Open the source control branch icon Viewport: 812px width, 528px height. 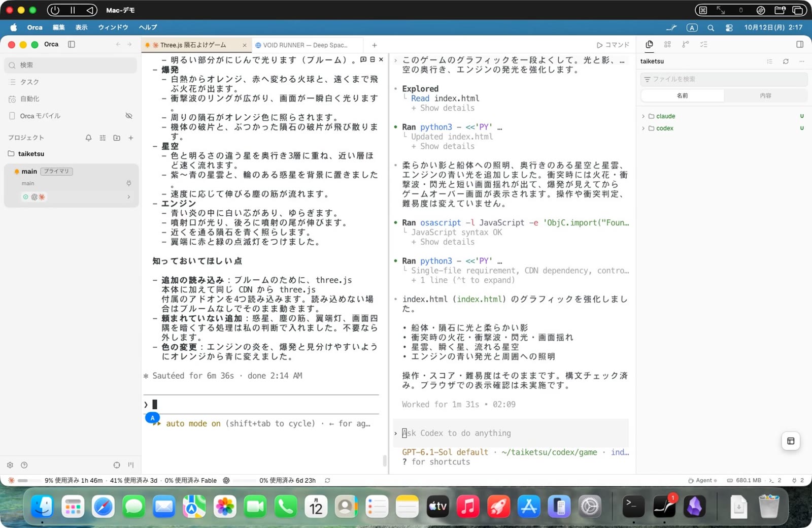click(686, 45)
